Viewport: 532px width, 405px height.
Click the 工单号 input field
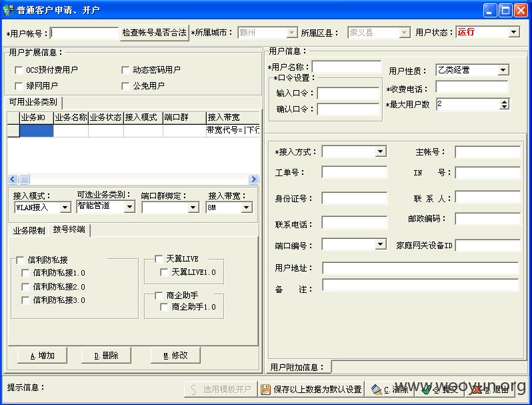(354, 171)
